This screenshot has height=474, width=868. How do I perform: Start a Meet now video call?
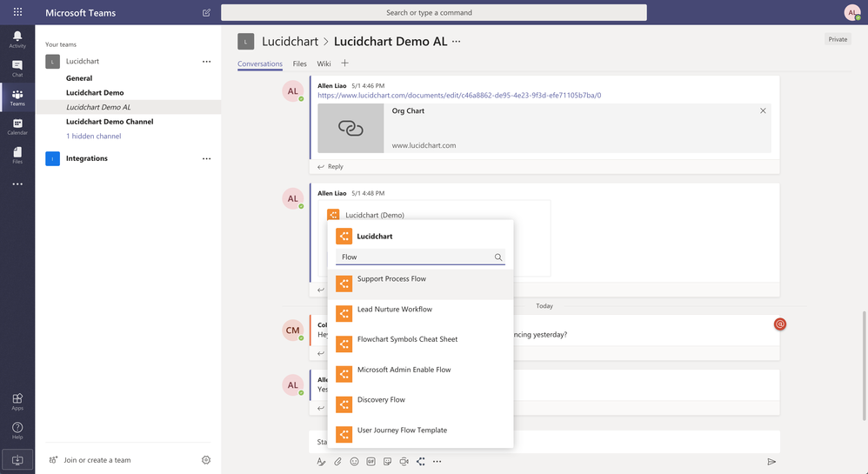404,461
